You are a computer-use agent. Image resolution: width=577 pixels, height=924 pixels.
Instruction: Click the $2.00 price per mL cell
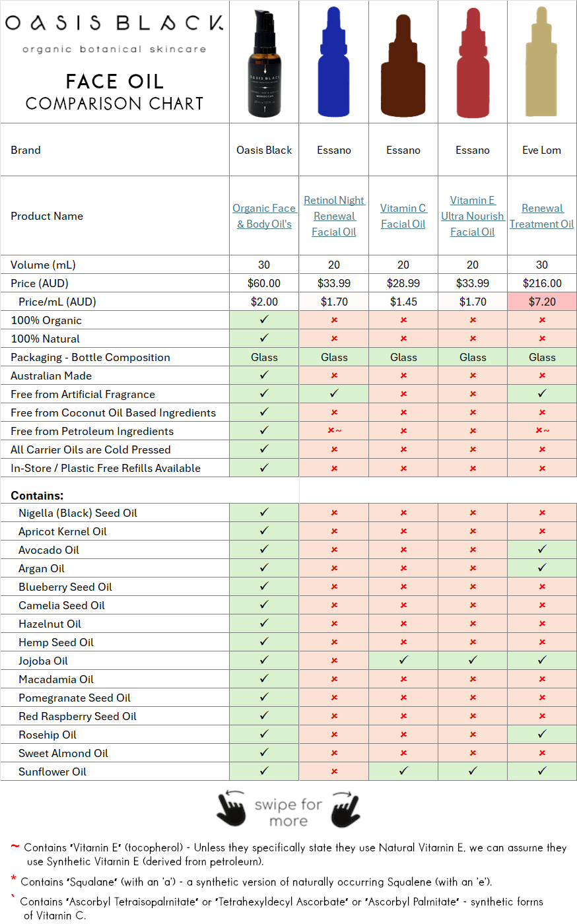tap(264, 302)
